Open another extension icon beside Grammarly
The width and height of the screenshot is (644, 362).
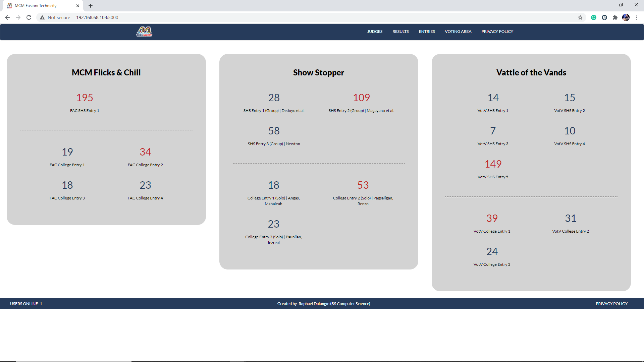pyautogui.click(x=605, y=17)
